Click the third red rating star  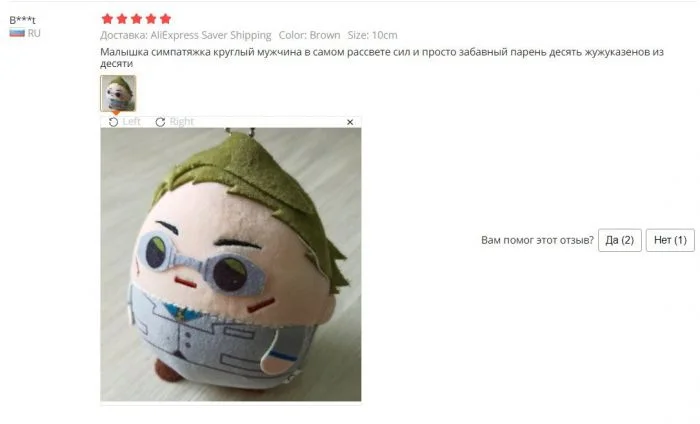[137, 19]
